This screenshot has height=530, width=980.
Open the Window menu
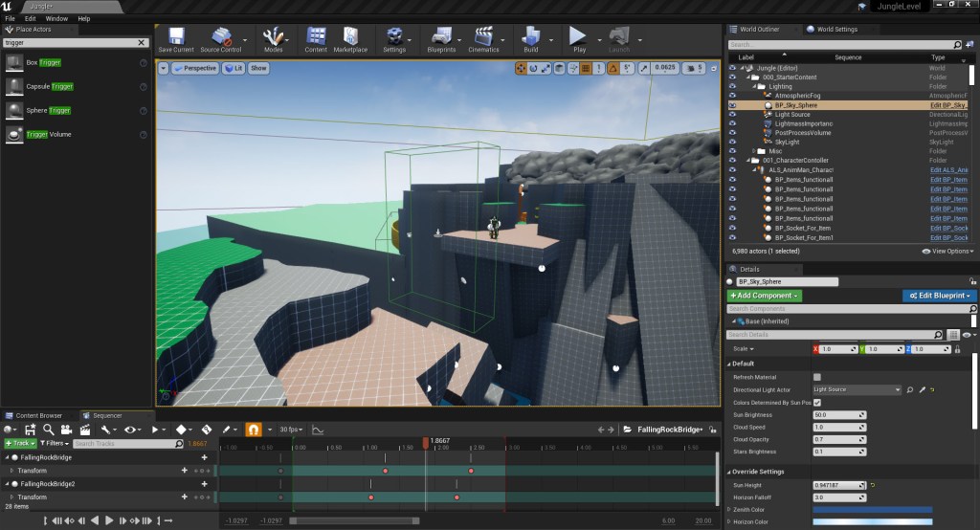pos(56,18)
